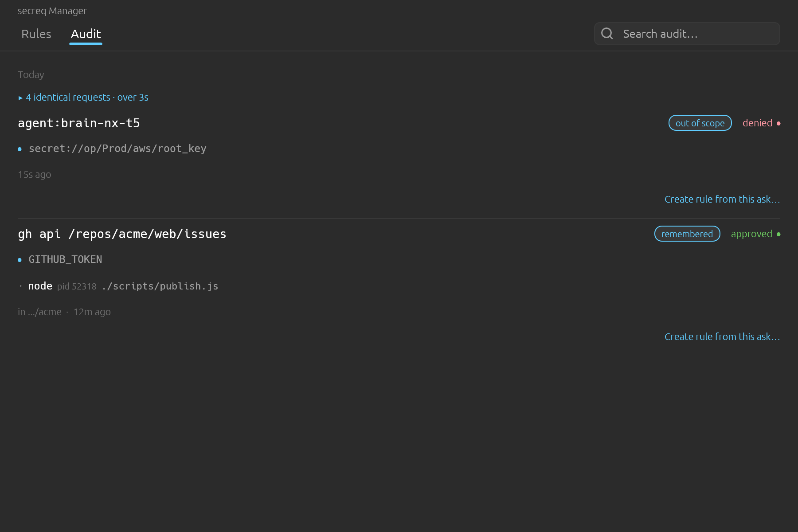Screen dimensions: 798x532
Task: Click the in .../acme directory label
Action: pos(39,312)
